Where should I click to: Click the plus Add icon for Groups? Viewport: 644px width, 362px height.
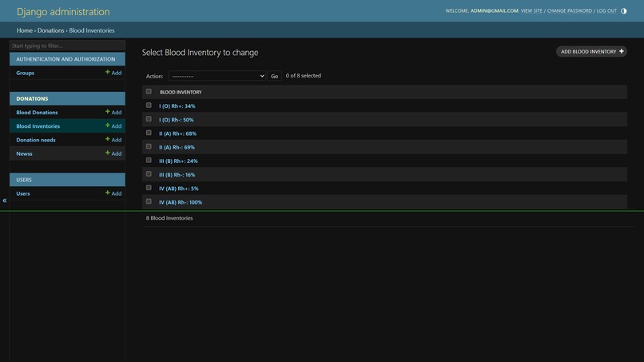click(113, 73)
